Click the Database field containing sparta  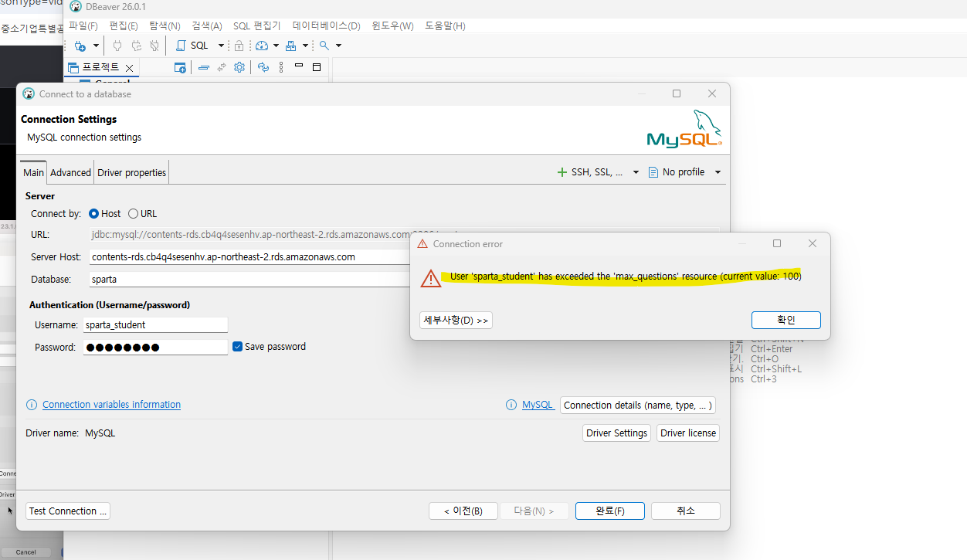(x=249, y=279)
